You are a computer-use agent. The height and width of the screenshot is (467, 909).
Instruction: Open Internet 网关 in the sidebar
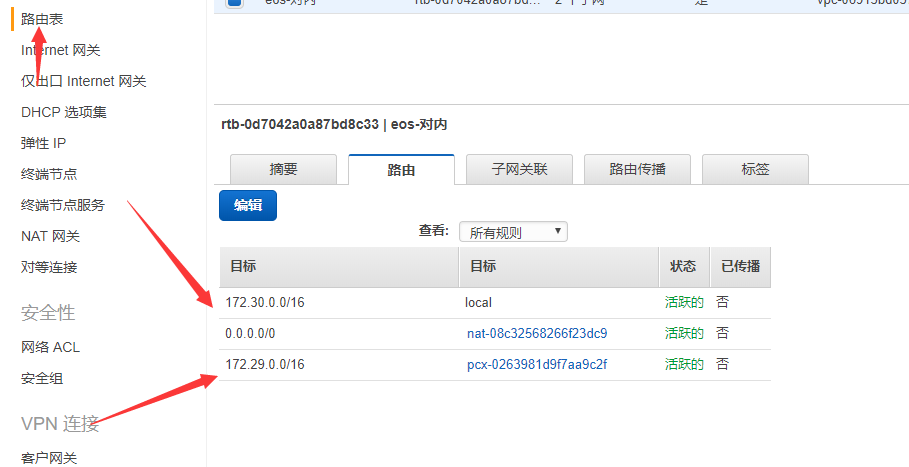pos(61,50)
